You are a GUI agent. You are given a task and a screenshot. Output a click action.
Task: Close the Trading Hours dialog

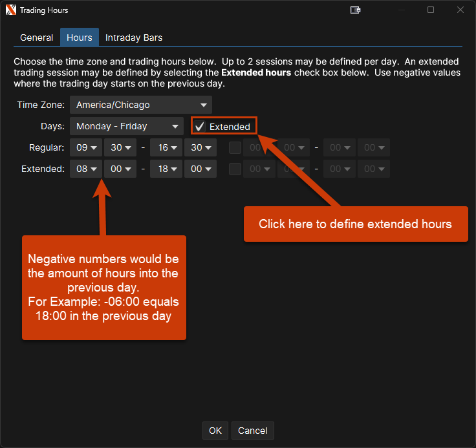click(x=460, y=10)
